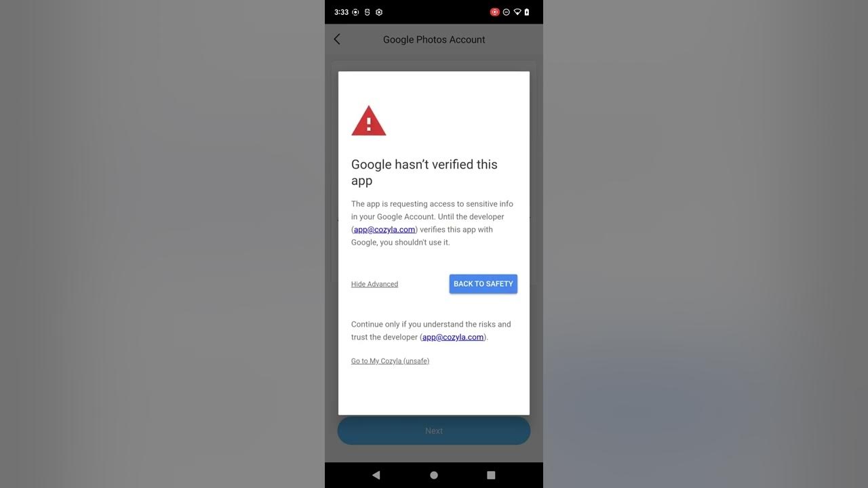Open recent apps with the square button

click(x=491, y=475)
